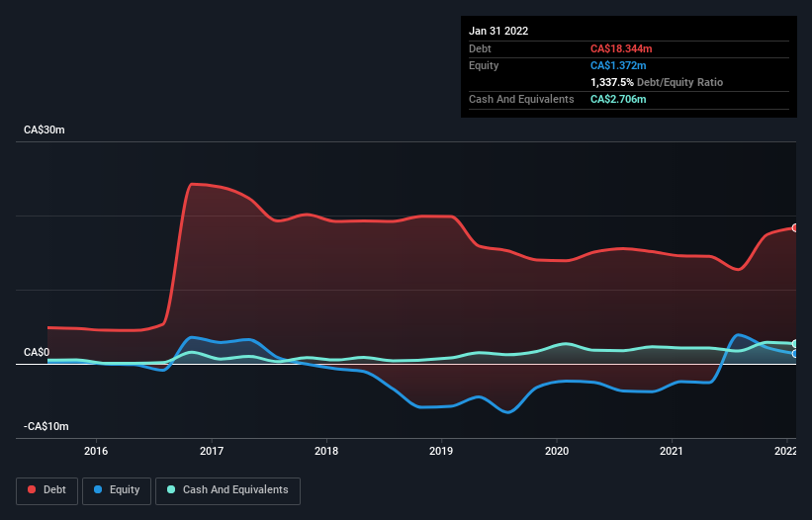Select the 2021 x-axis label
This screenshot has height=520, width=812.
click(x=672, y=451)
